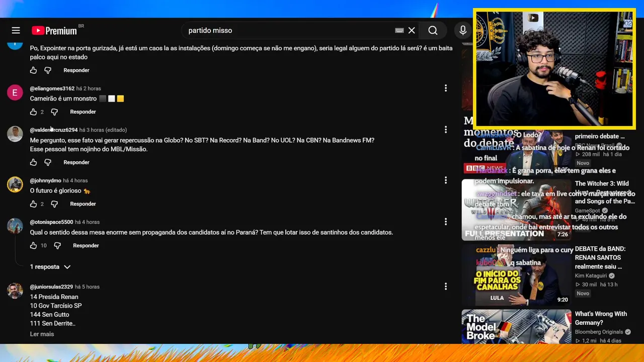This screenshot has width=644, height=362.
Task: Select the line "144 Sen Gutto"
Action: click(x=50, y=315)
